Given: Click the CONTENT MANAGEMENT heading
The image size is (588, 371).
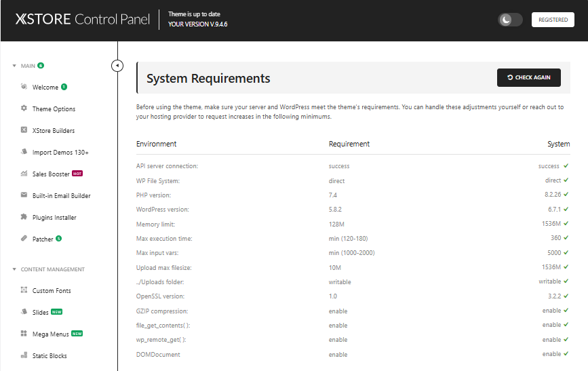Looking at the screenshot, I should click(52, 269).
